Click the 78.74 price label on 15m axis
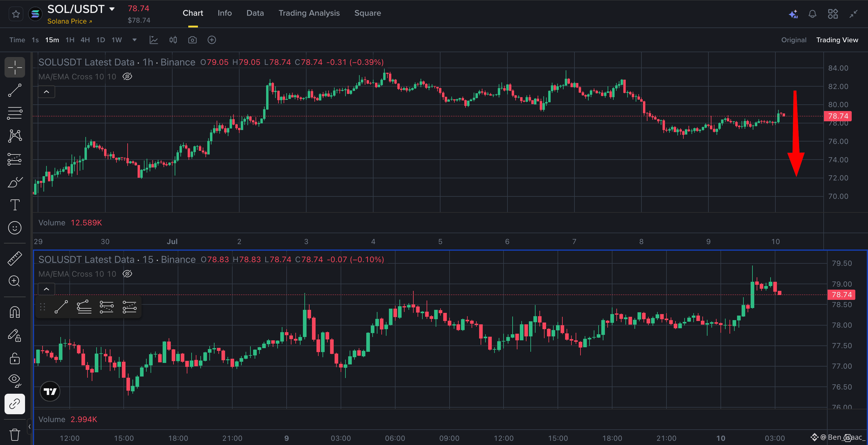The image size is (868, 445). pyautogui.click(x=841, y=295)
